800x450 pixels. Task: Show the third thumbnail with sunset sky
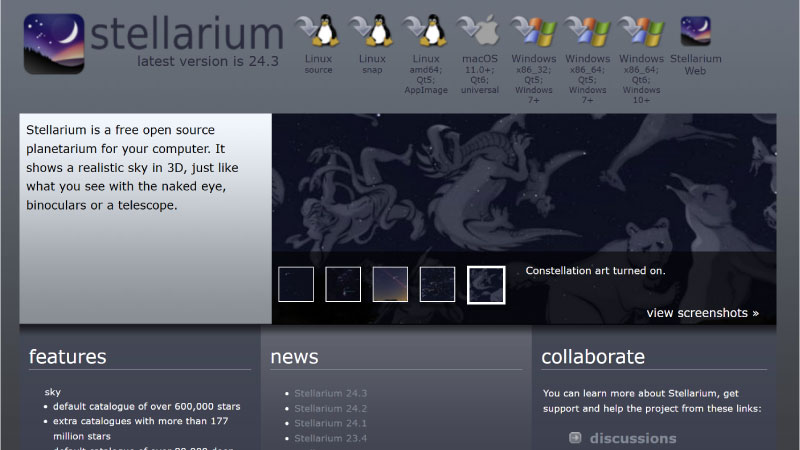pos(390,284)
